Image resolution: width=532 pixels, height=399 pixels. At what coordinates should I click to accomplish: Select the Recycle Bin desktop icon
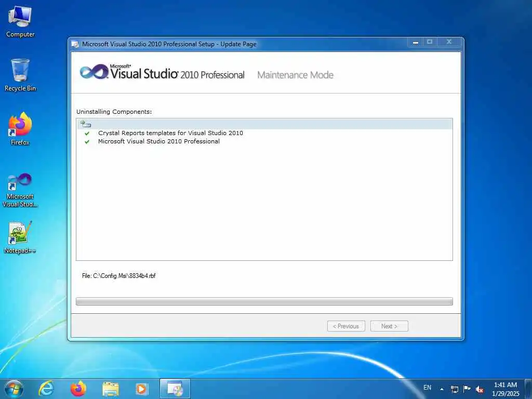20,75
